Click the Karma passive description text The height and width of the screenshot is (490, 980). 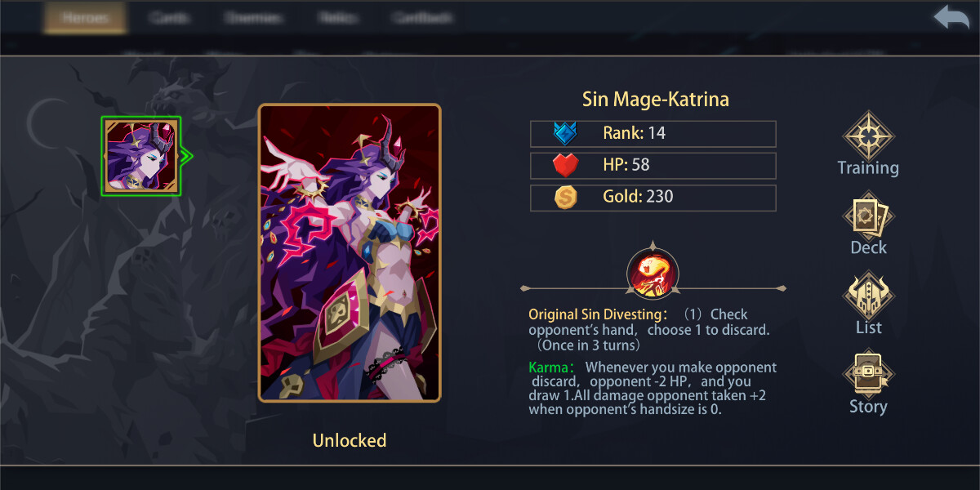click(x=653, y=389)
